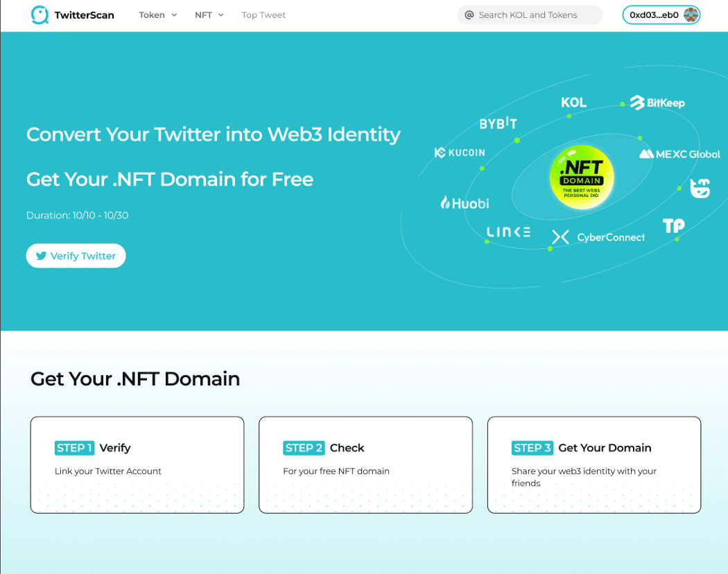
Task: Select the KuCoin logo
Action: 459,153
